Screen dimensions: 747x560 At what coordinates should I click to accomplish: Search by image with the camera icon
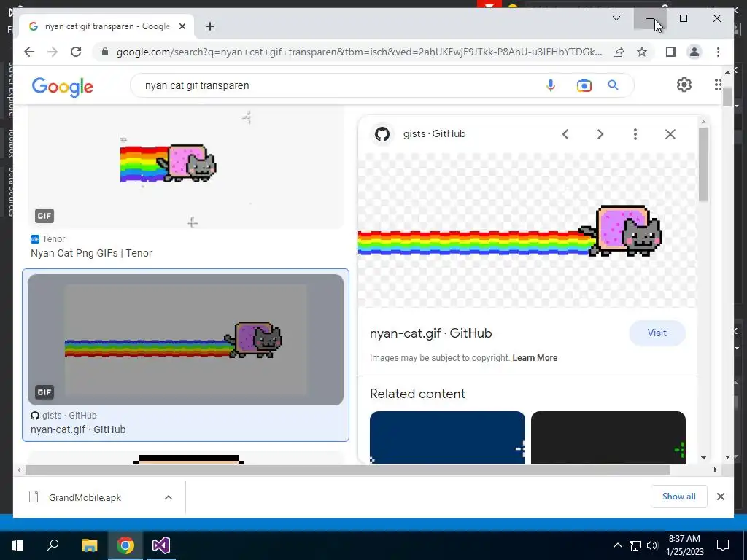point(584,85)
